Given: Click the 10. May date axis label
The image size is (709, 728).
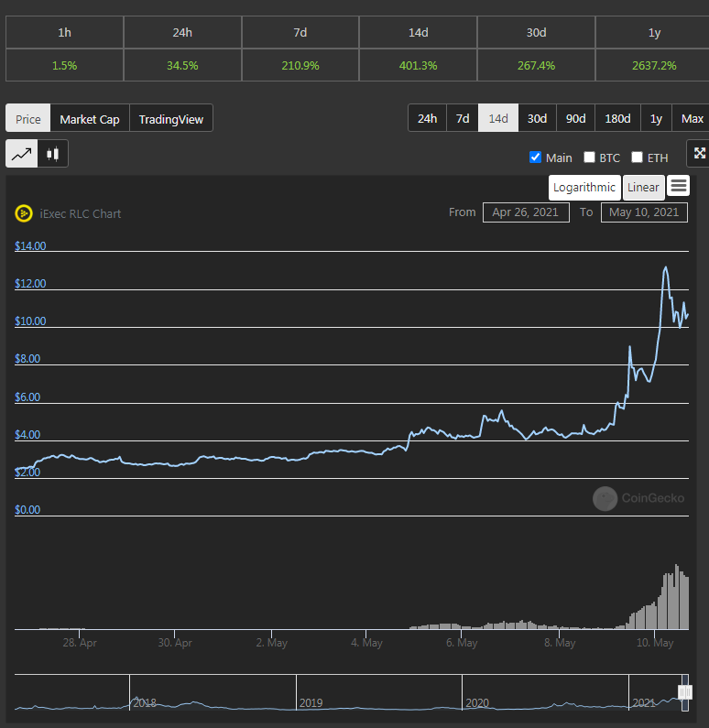Looking at the screenshot, I should 655,643.
